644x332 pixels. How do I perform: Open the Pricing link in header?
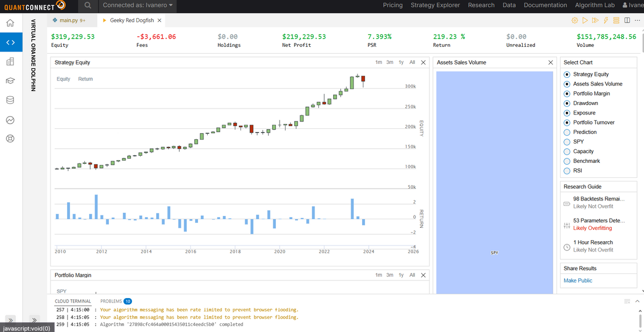[x=393, y=5]
